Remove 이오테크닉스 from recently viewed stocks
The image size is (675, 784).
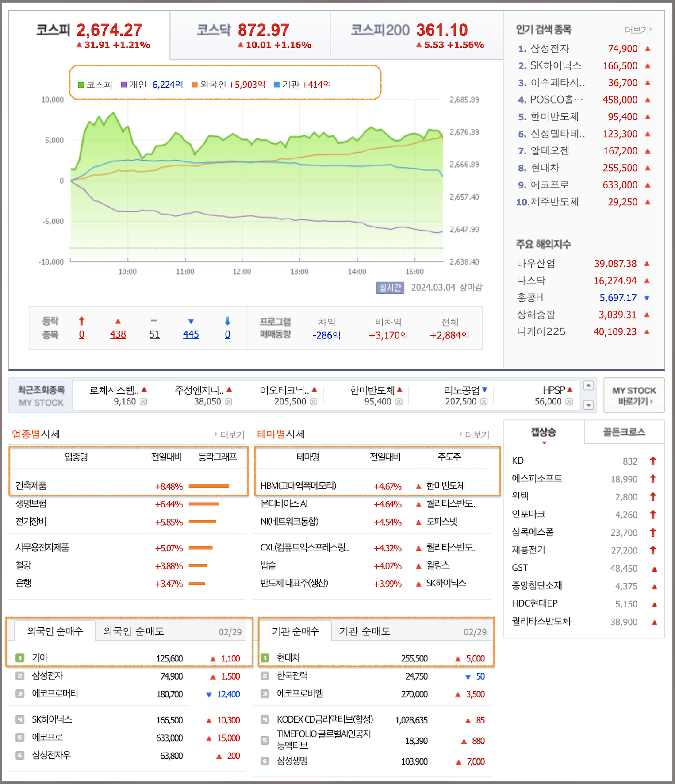point(314,402)
